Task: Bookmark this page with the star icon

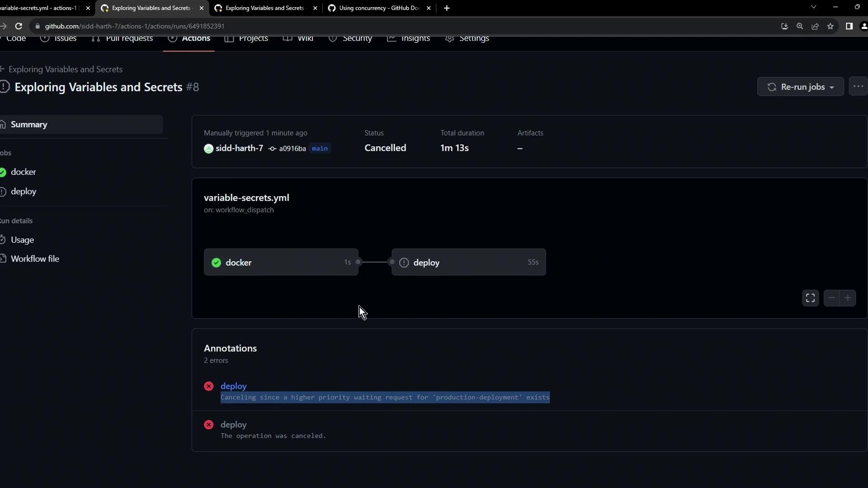Action: point(830,26)
